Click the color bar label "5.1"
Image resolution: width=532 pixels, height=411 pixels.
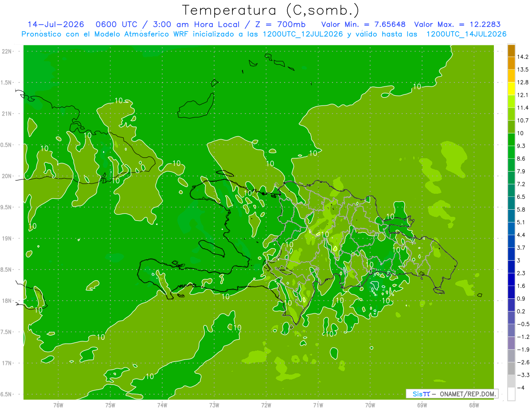(521, 222)
